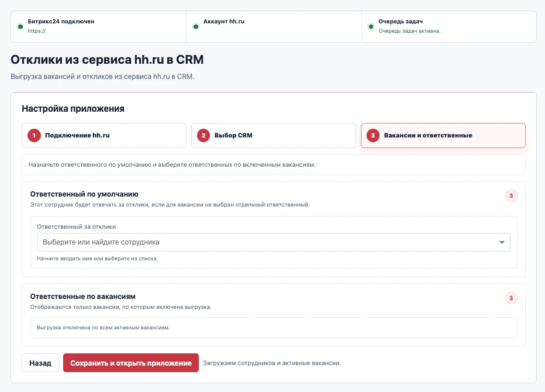Click the subtitle Выгрузка вакансий и откликов

click(x=102, y=77)
